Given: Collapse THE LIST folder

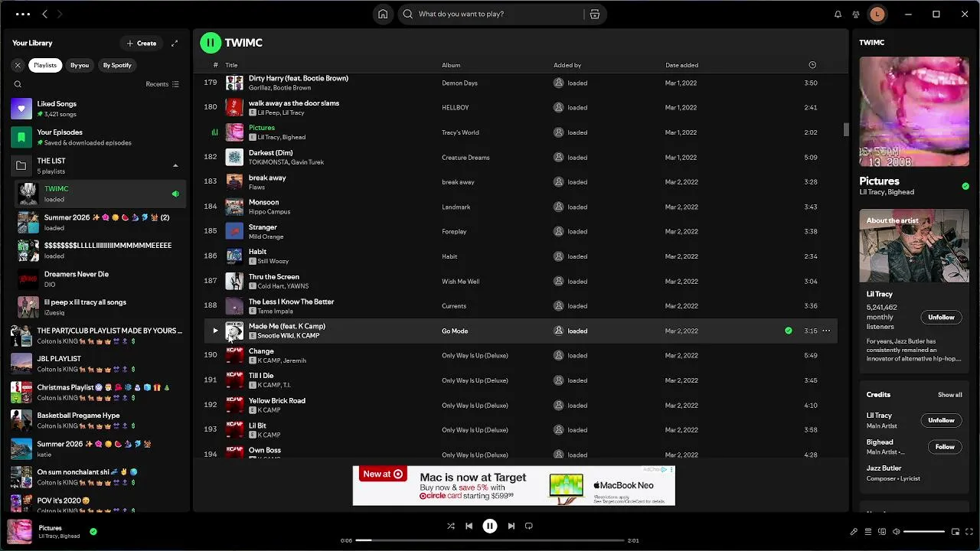Looking at the screenshot, I should [x=175, y=165].
